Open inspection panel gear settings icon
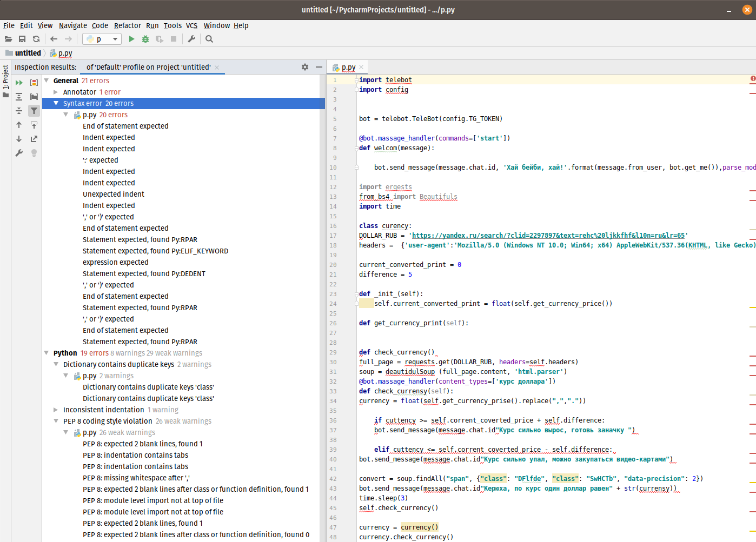The width and height of the screenshot is (756, 542). coord(305,67)
